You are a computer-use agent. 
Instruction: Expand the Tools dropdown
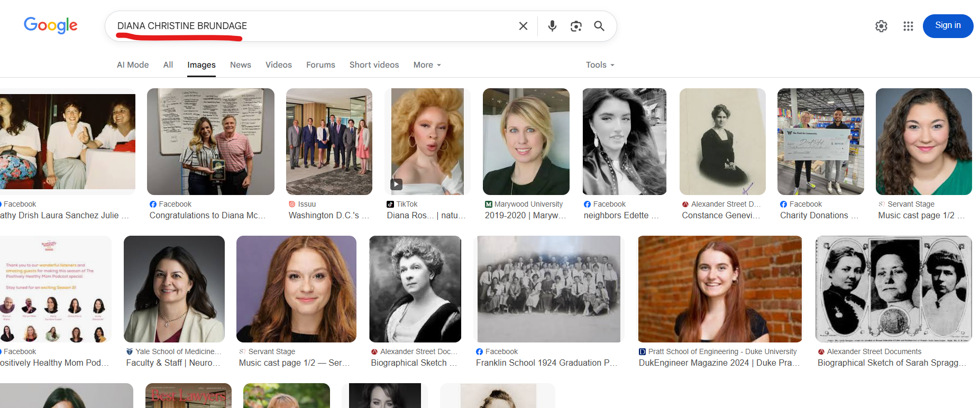click(x=600, y=65)
